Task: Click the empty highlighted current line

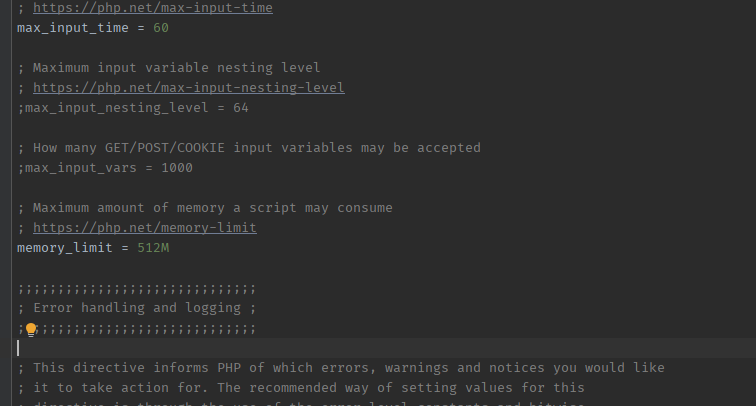Action: click(x=384, y=348)
